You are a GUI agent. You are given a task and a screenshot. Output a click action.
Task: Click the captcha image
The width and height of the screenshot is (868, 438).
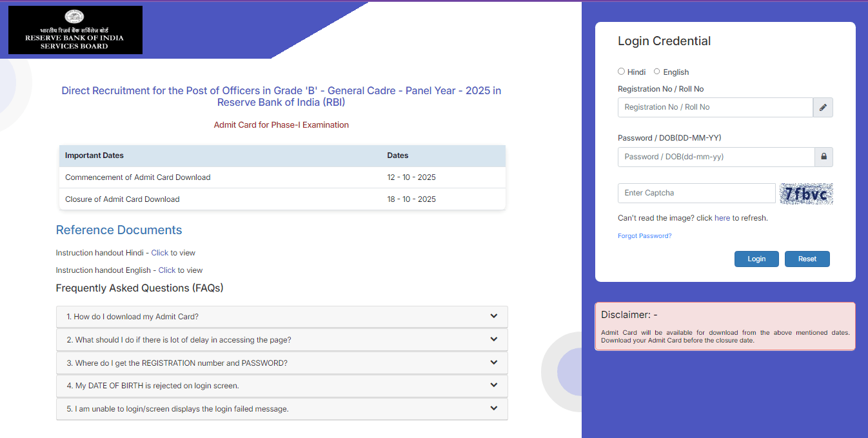point(806,194)
